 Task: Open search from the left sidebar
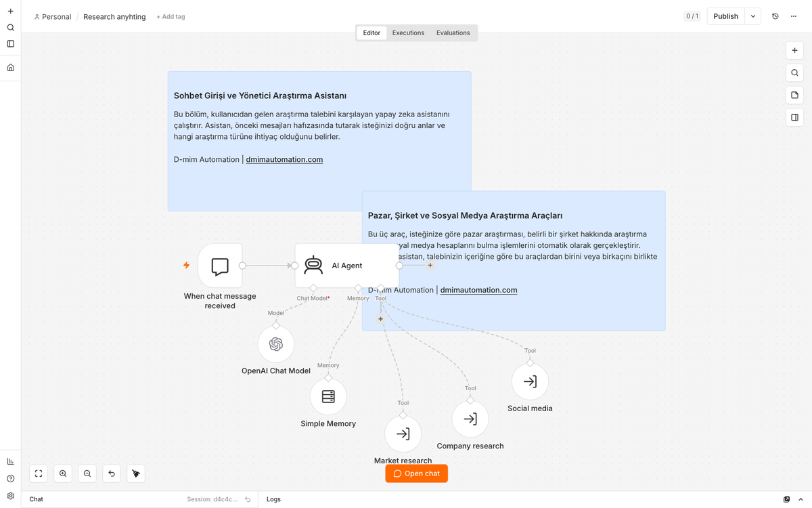point(10,28)
